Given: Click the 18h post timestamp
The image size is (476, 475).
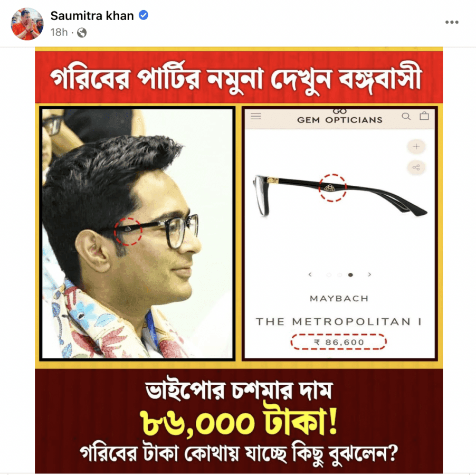Looking at the screenshot, I should (x=59, y=32).
